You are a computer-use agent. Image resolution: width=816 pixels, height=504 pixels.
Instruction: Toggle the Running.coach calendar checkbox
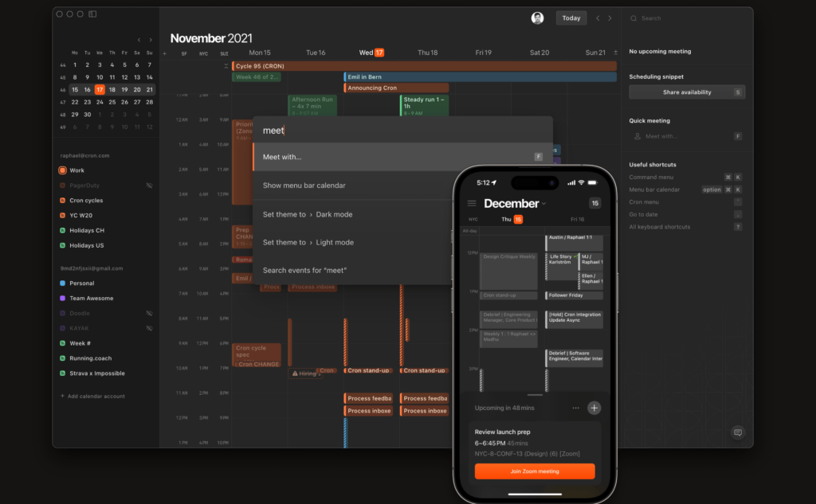pyautogui.click(x=62, y=358)
